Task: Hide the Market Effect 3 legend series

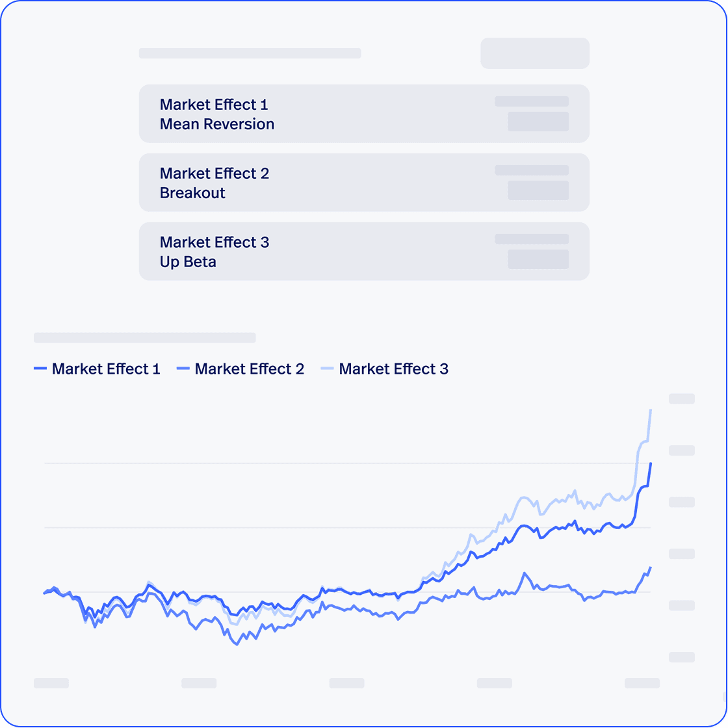Action: pos(394,369)
